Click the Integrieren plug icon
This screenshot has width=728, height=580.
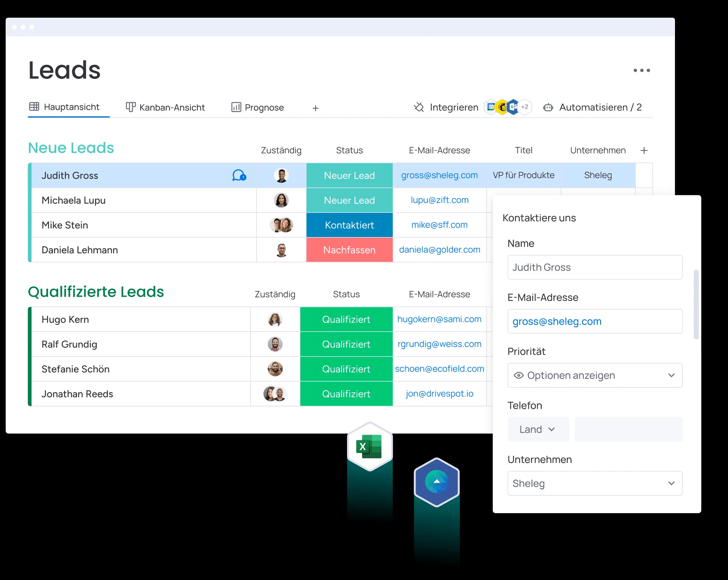419,107
